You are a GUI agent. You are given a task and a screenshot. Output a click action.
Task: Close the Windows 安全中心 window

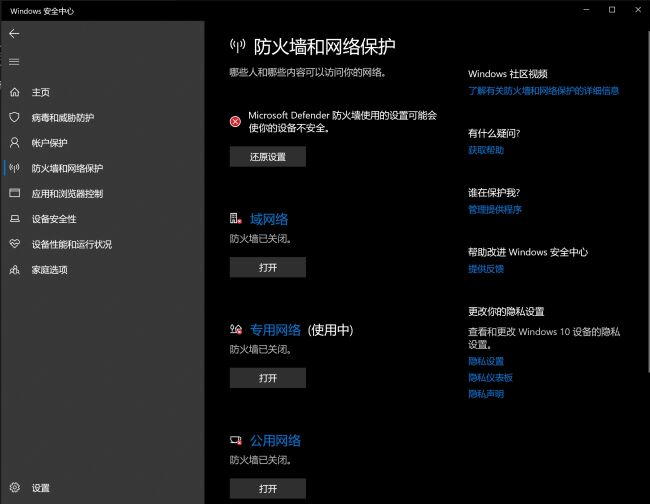click(638, 10)
